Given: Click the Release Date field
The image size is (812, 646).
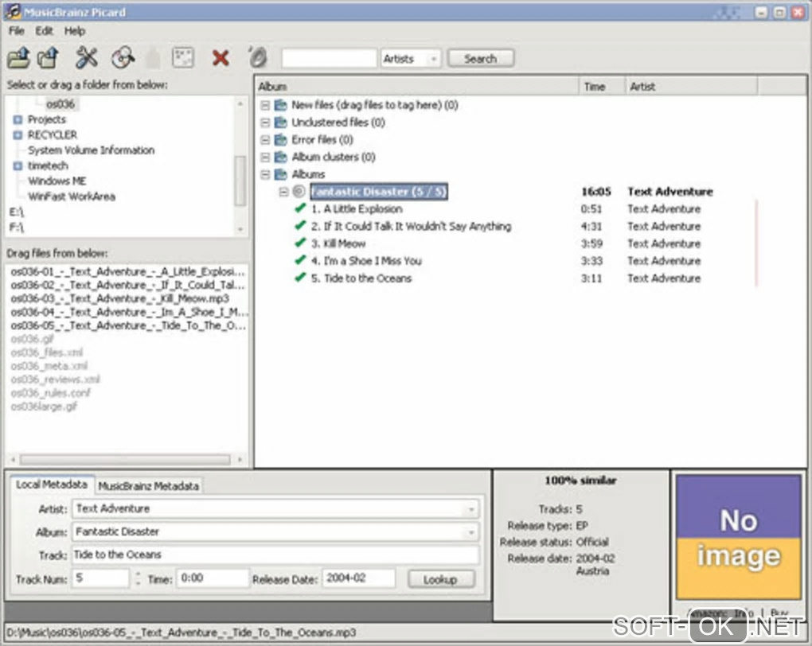Looking at the screenshot, I should point(359,578).
